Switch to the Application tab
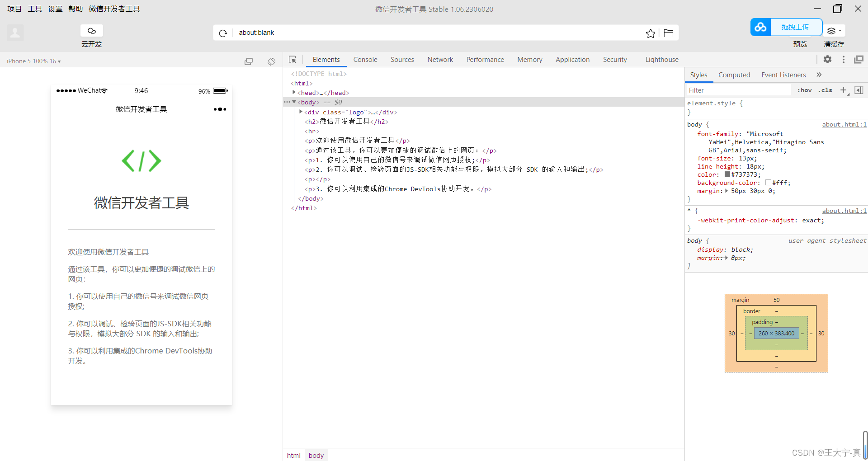868x461 pixels. coord(573,60)
